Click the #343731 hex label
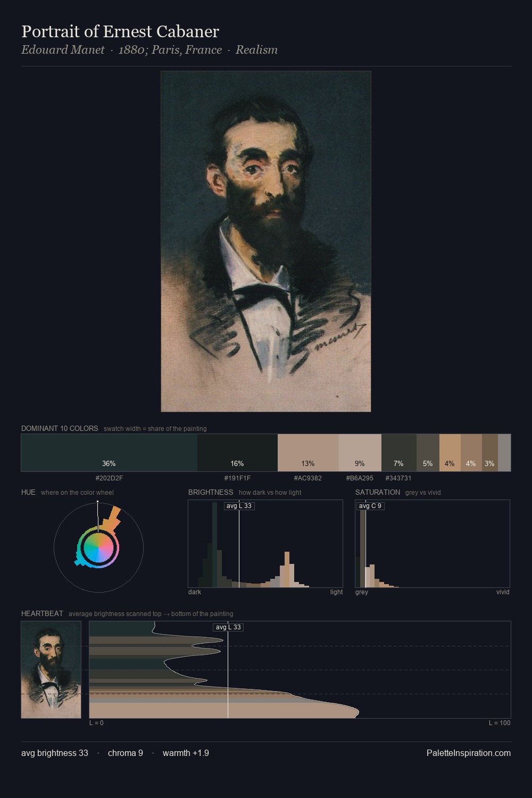The width and height of the screenshot is (532, 798). point(398,478)
